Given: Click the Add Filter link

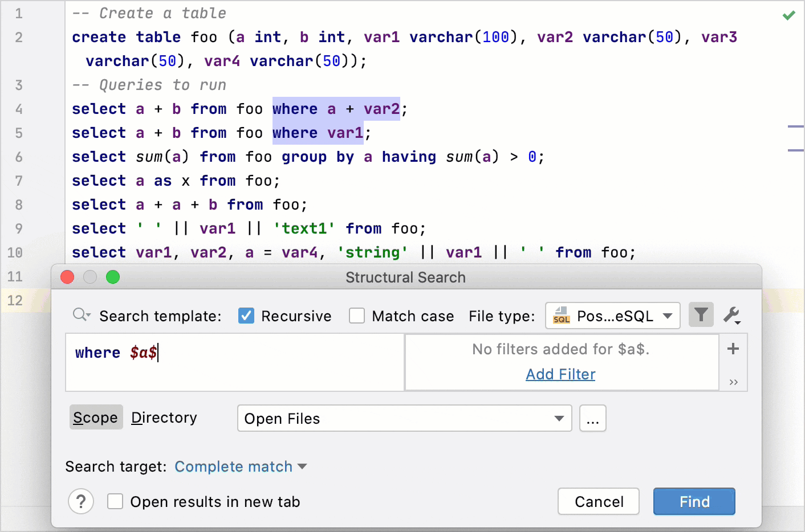Looking at the screenshot, I should (560, 374).
